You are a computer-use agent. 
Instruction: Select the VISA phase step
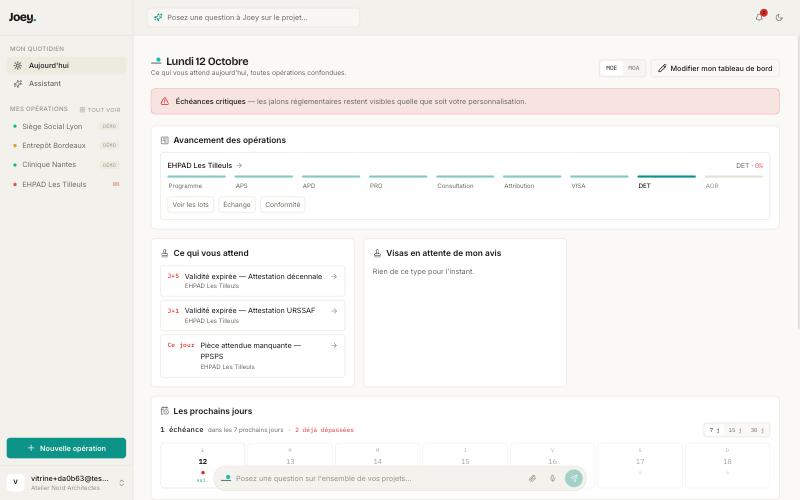[x=599, y=182]
